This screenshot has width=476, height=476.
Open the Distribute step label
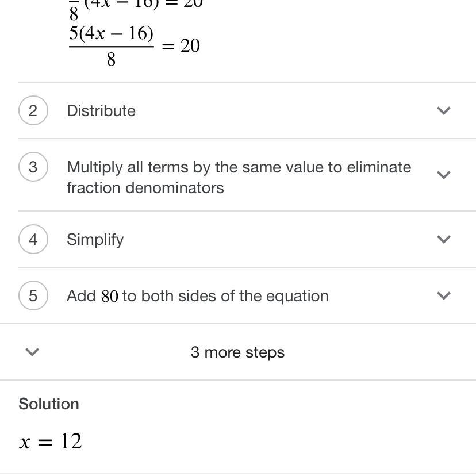pos(101,110)
